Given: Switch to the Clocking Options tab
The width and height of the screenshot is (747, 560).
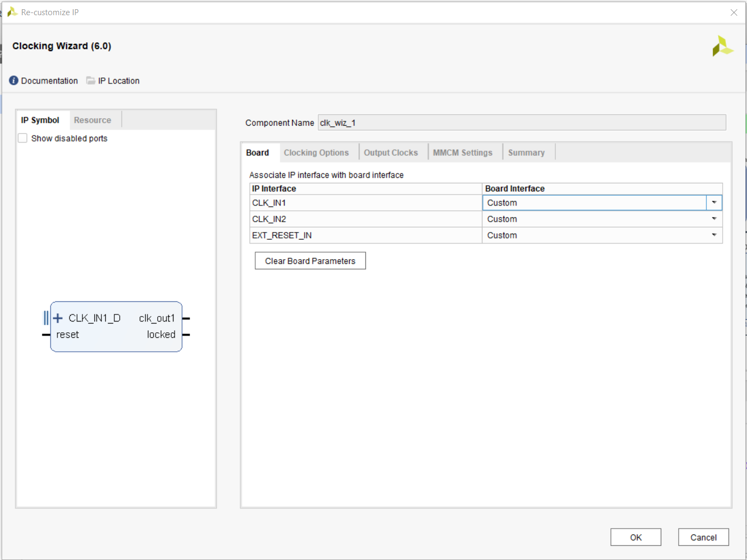Looking at the screenshot, I should point(317,152).
